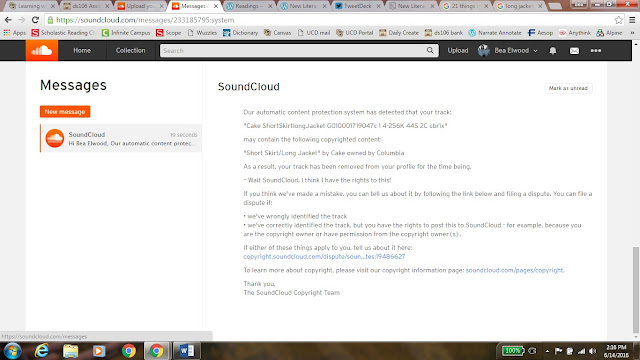
Task: Click the Mark as unread button
Action: point(568,88)
